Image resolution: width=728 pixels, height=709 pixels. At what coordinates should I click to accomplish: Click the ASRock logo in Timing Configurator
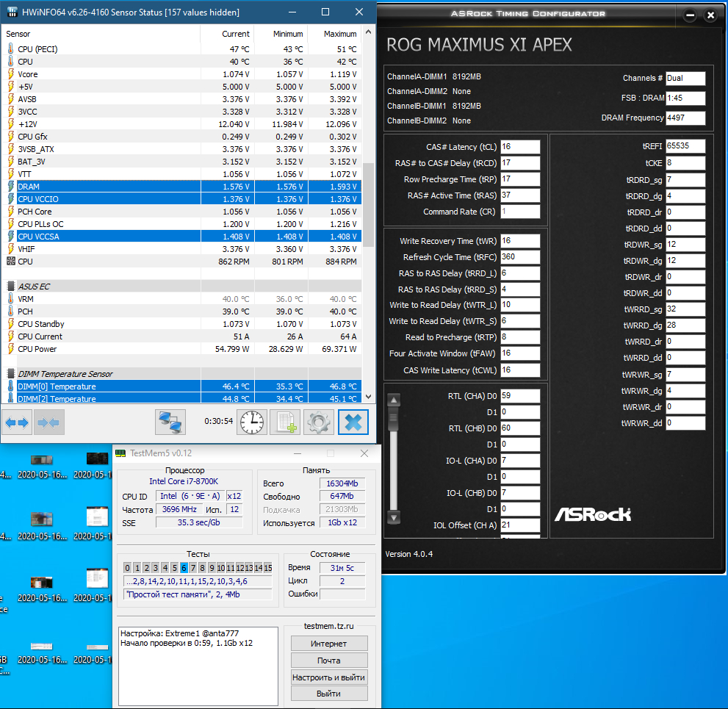click(x=592, y=514)
